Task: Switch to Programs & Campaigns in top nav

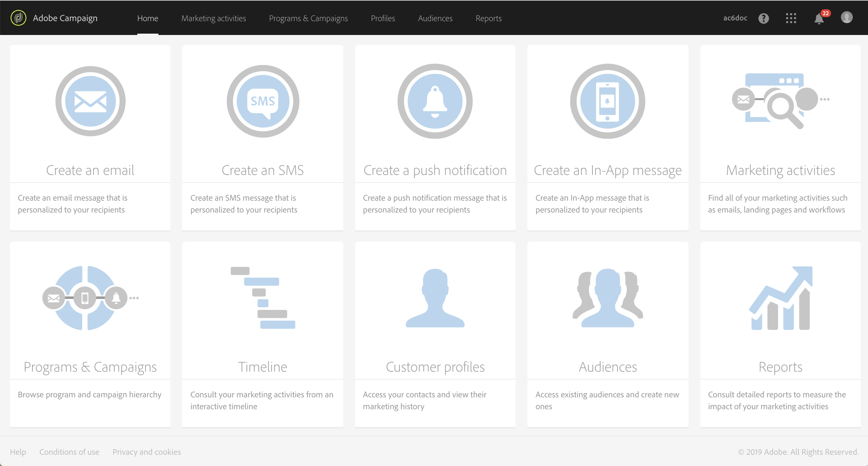Action: (x=308, y=18)
